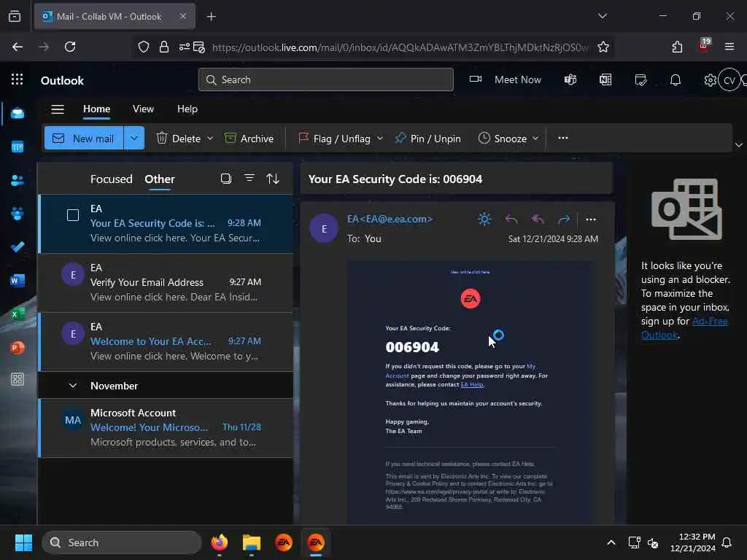Archive the selected message
The height and width of the screenshot is (560, 747).
pyautogui.click(x=249, y=139)
